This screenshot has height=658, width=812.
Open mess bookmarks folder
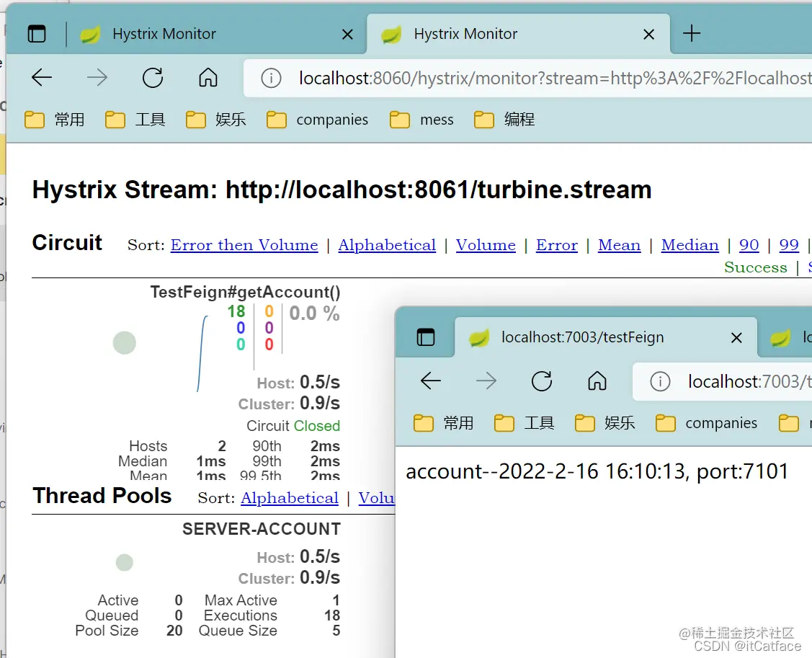[421, 120]
